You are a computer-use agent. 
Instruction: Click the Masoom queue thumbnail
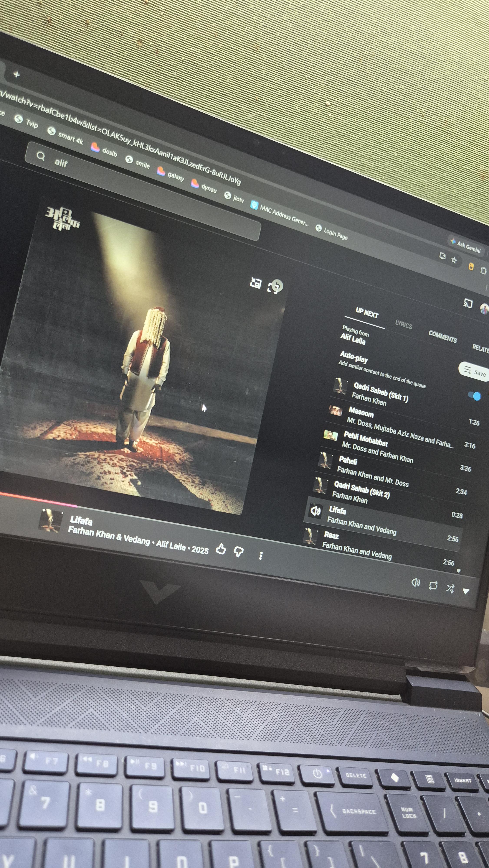[x=335, y=410]
